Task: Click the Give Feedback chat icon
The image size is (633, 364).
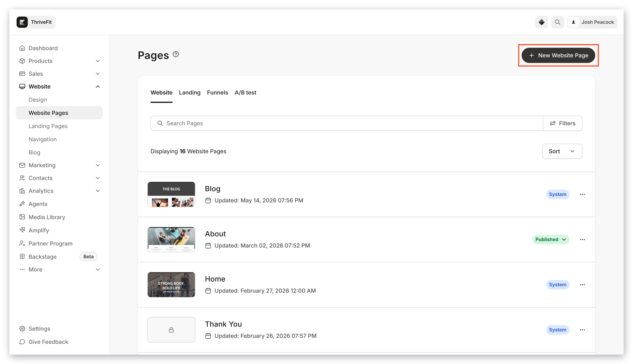Action: (x=22, y=342)
